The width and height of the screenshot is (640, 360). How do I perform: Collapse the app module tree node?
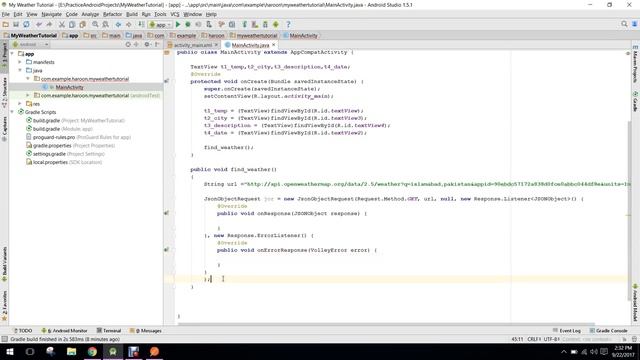[x=12, y=53]
